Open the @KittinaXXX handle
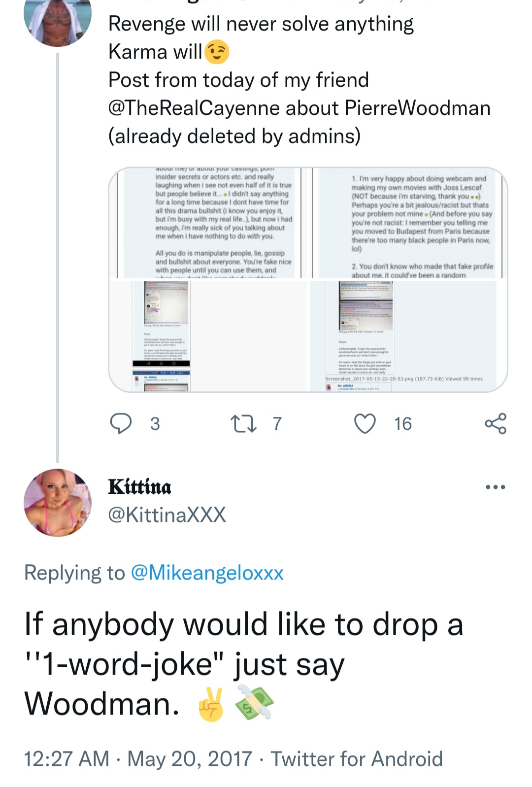The width and height of the screenshot is (532, 787). click(x=167, y=514)
